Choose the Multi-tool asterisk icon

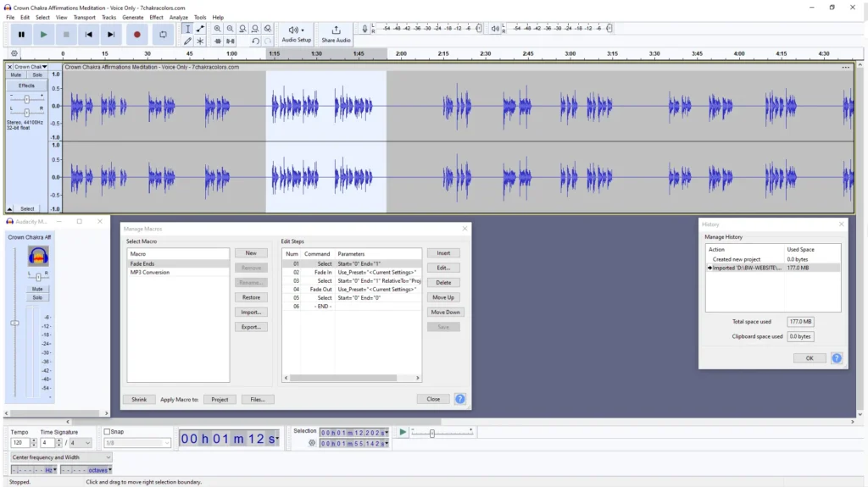tap(200, 41)
